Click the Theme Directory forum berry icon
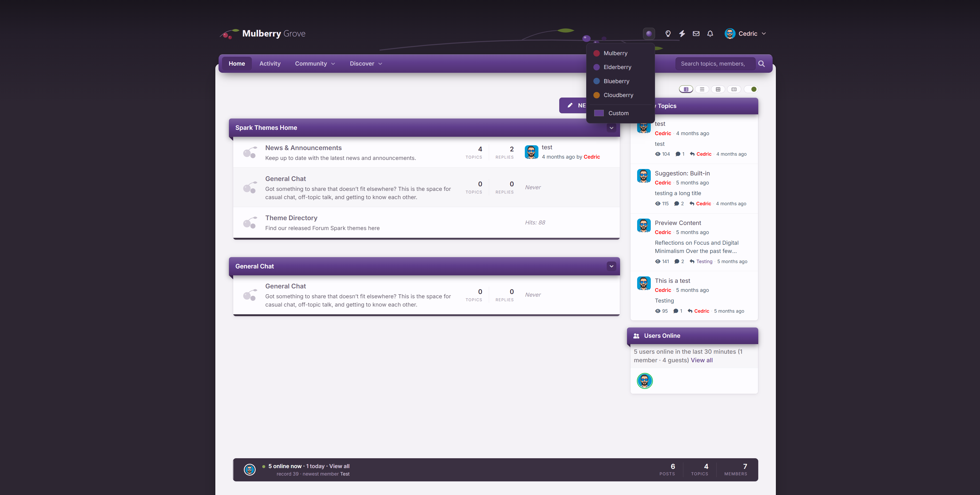This screenshot has height=495, width=980. point(250,222)
